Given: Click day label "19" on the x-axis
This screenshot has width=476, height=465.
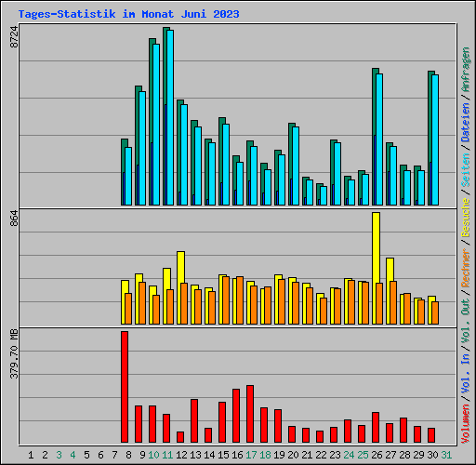Looking at the screenshot, I should pos(279,455).
